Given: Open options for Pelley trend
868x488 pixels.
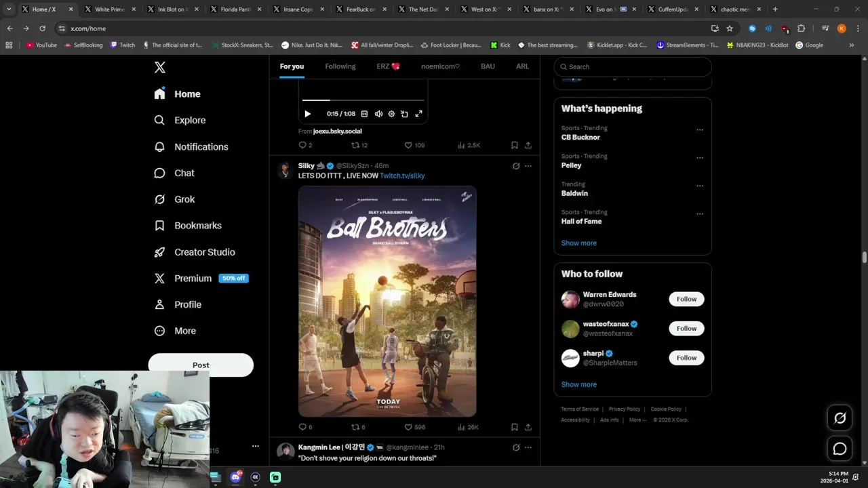Looking at the screenshot, I should click(x=699, y=158).
